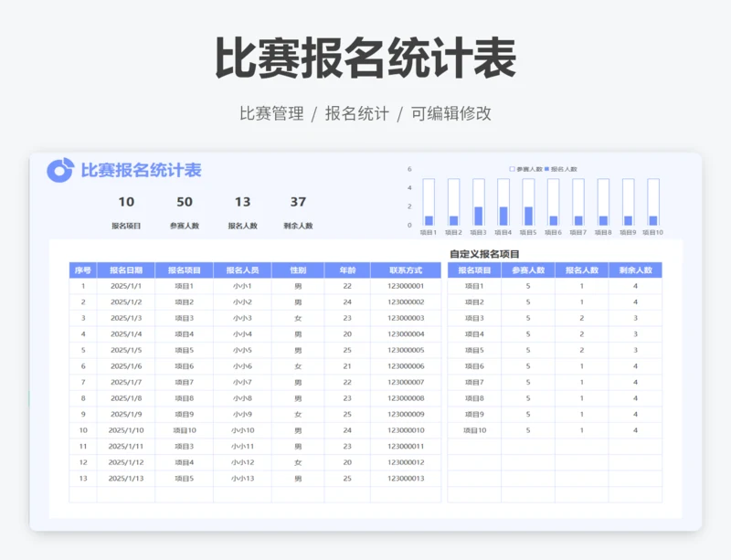This screenshot has height=560, width=731.
Task: Select the 剩余人数 header in custom table
Action: pos(635,270)
